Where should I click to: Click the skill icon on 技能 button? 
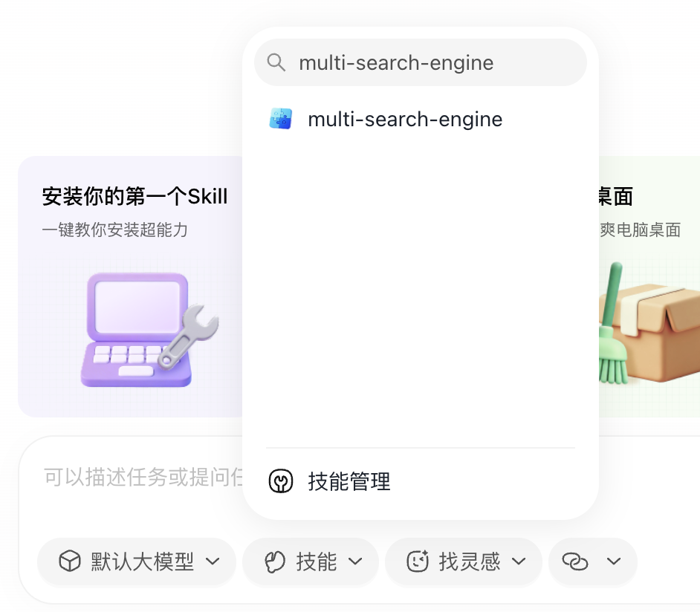tap(275, 561)
